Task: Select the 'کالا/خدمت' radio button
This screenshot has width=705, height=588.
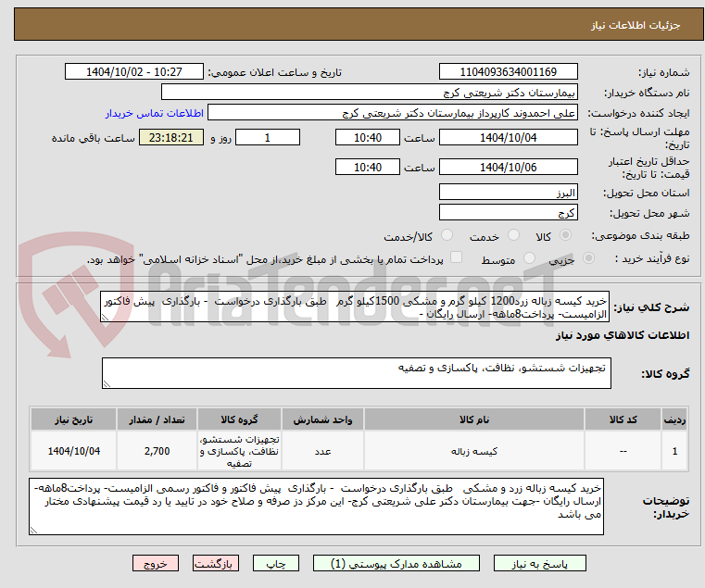Action: [447, 235]
